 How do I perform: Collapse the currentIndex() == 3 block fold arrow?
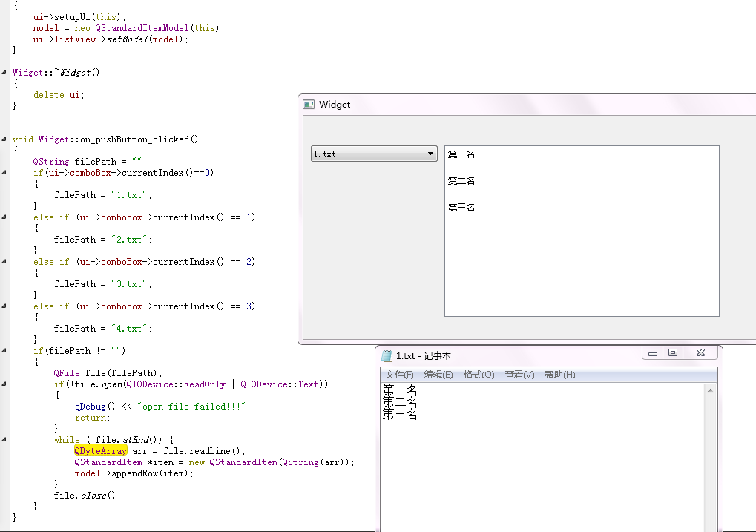[4, 306]
